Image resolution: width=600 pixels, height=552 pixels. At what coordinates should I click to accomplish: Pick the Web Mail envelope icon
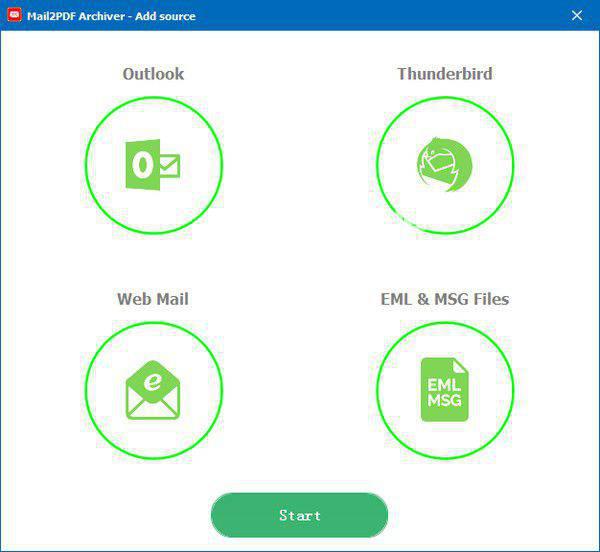tap(154, 390)
